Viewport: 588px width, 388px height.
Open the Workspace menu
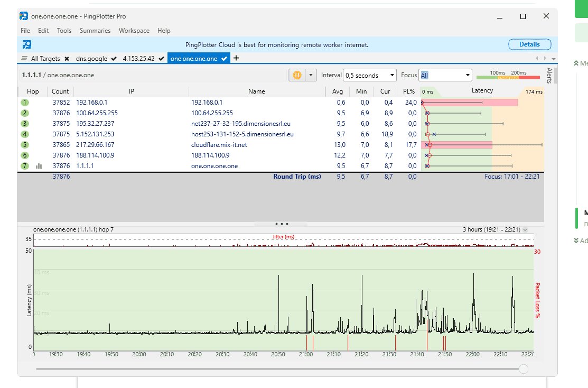click(134, 31)
